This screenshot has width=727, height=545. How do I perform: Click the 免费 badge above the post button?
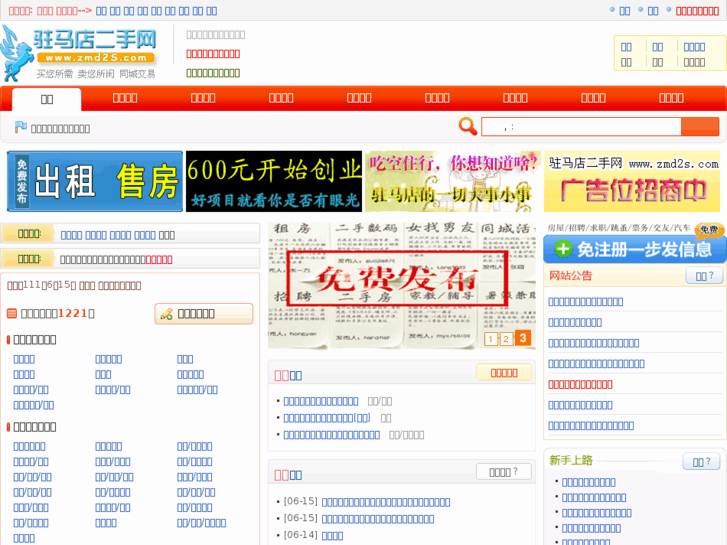(709, 229)
